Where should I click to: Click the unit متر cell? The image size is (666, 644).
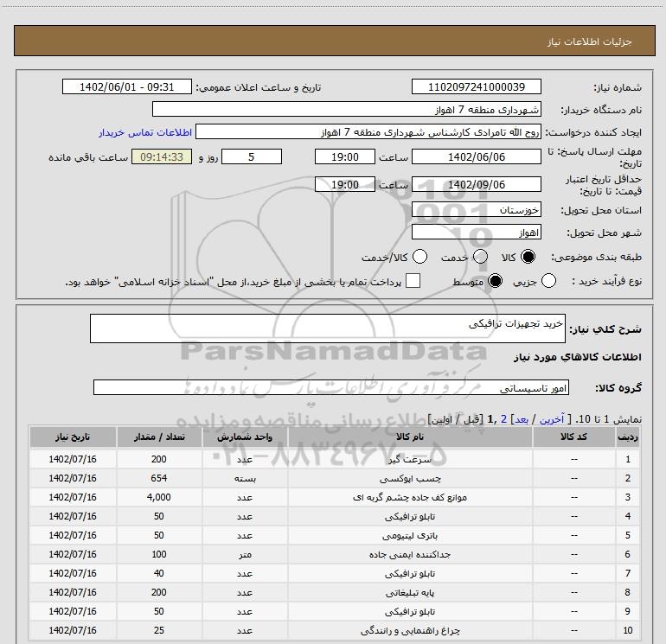click(x=245, y=554)
